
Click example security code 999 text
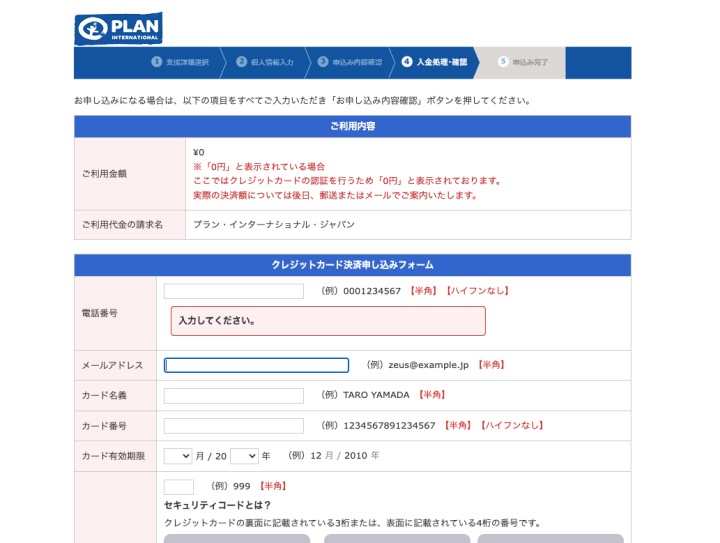[x=242, y=486]
